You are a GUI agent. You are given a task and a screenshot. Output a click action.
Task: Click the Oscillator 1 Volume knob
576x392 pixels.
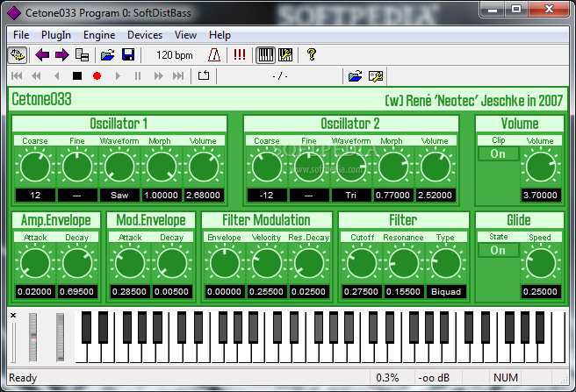click(204, 167)
